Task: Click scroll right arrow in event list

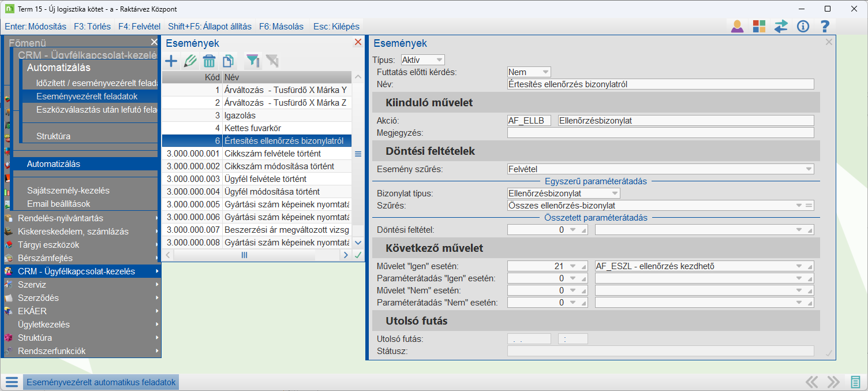Action: pyautogui.click(x=346, y=255)
